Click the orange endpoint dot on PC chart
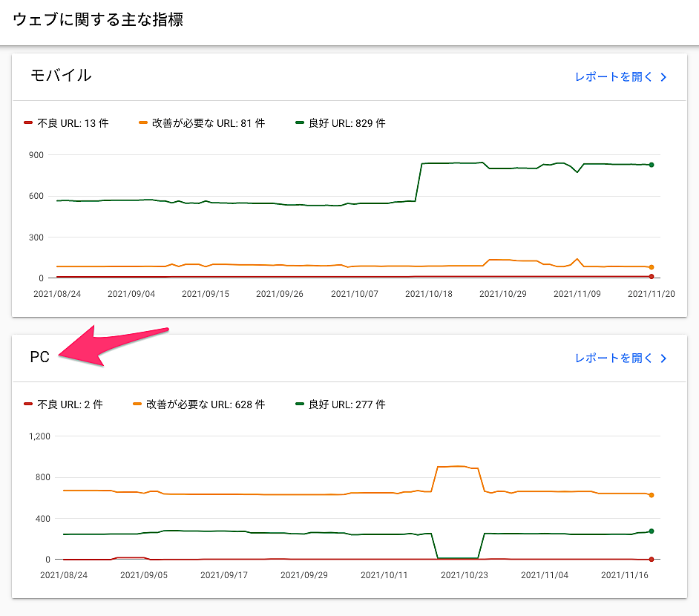Screen dimensions: 699x616 click(652, 495)
